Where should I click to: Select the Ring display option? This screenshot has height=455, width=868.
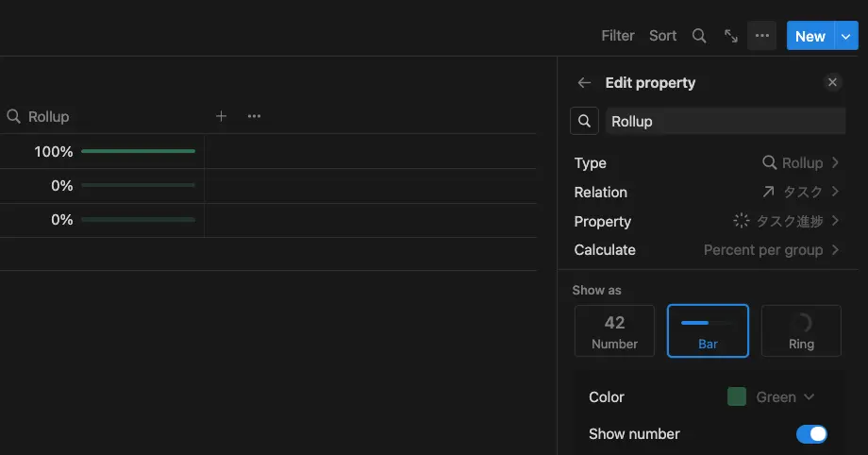[x=801, y=330]
